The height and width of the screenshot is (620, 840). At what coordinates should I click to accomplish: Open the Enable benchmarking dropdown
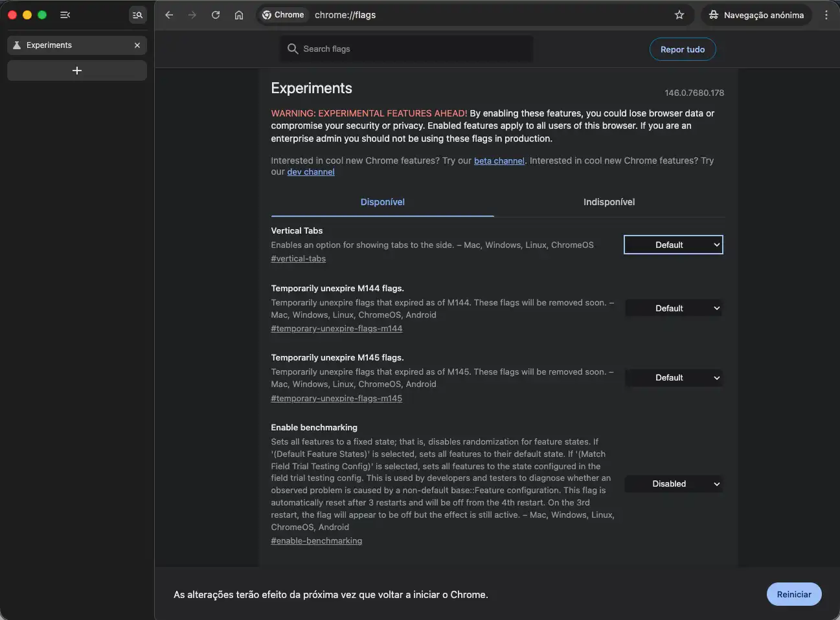coord(673,484)
